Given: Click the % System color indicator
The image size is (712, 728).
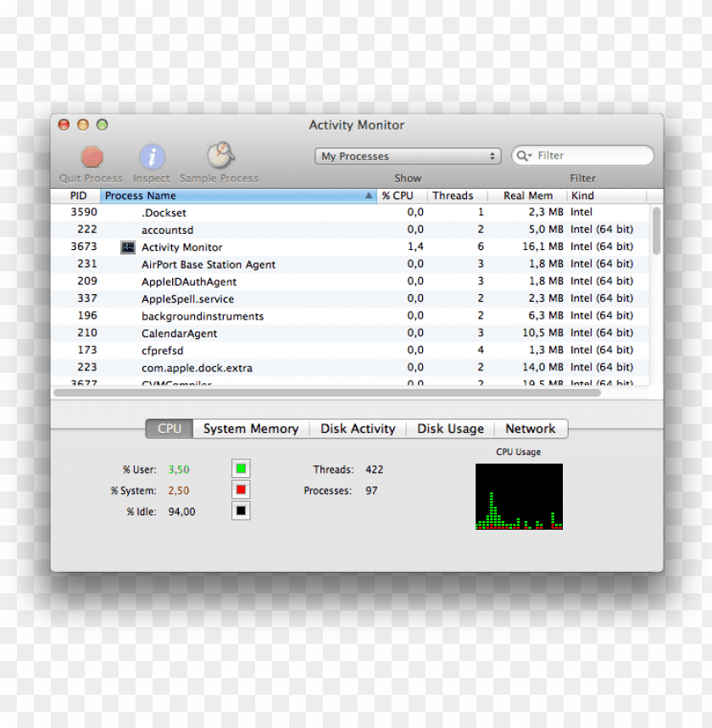Looking at the screenshot, I should tap(242, 489).
